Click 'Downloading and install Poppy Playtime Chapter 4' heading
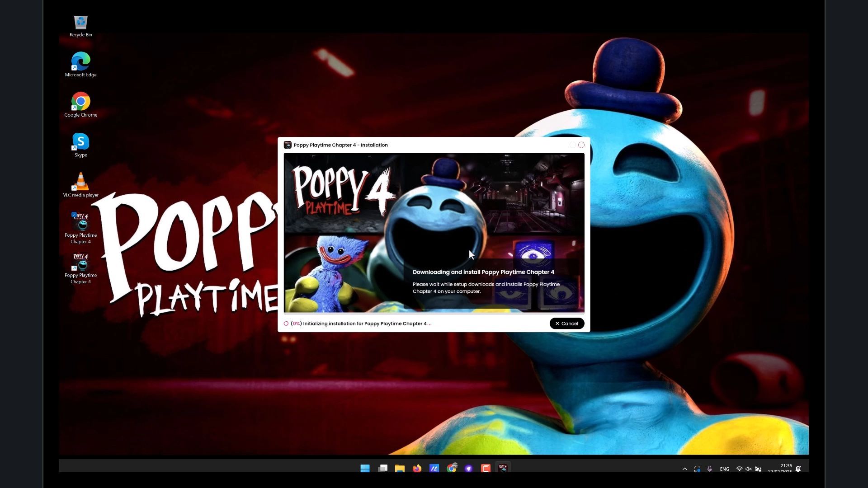Image resolution: width=868 pixels, height=488 pixels. 483,272
